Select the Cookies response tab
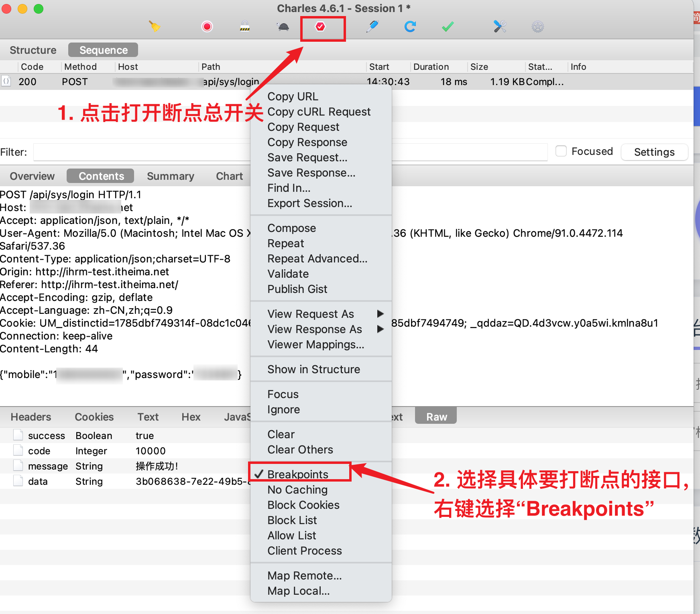The image size is (700, 614). point(94,417)
